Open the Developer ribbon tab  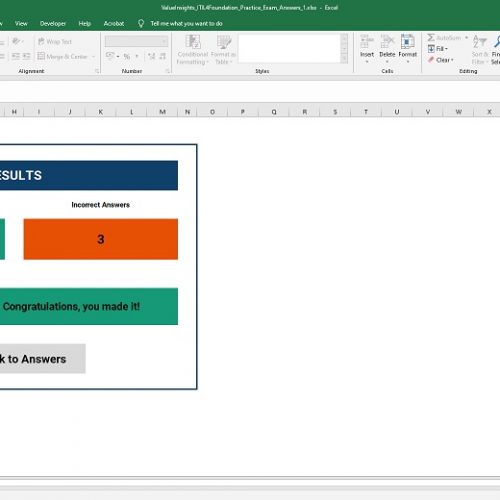click(x=53, y=23)
